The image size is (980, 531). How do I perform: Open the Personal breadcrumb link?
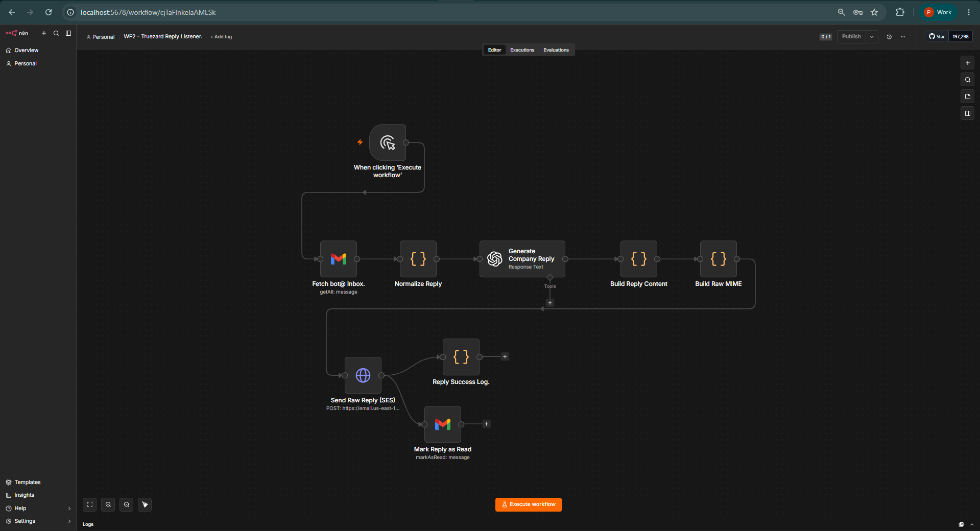101,37
